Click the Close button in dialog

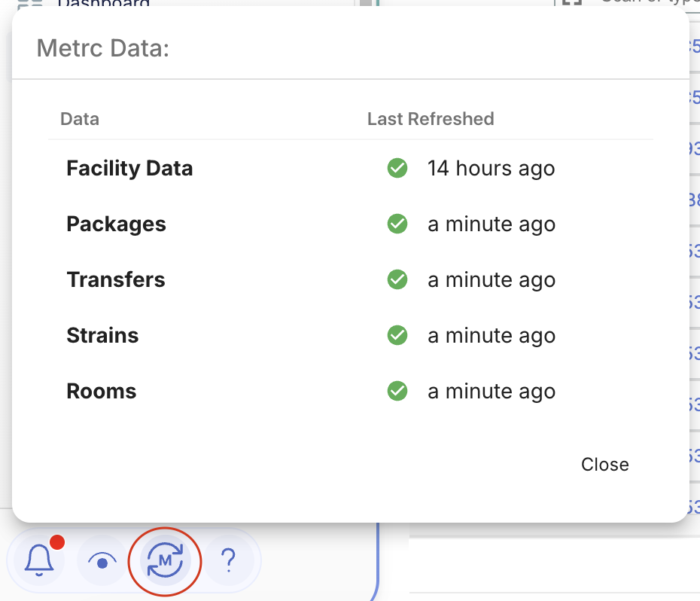tap(605, 465)
